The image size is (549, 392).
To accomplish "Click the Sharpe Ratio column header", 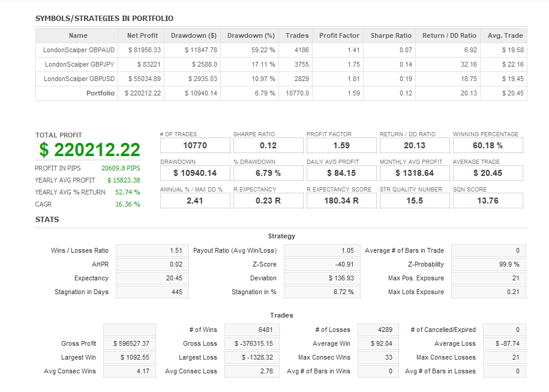I will (x=391, y=35).
